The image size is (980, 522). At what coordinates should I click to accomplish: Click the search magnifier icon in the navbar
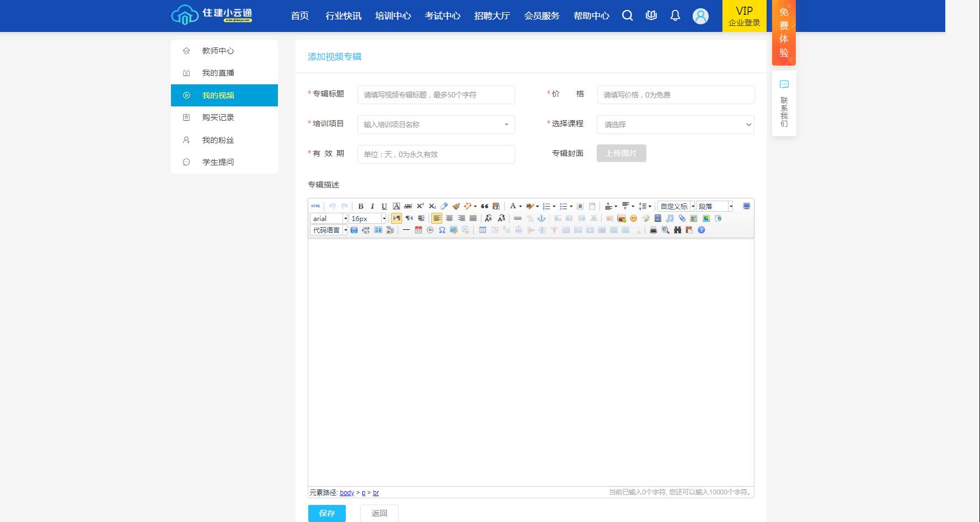pos(627,15)
